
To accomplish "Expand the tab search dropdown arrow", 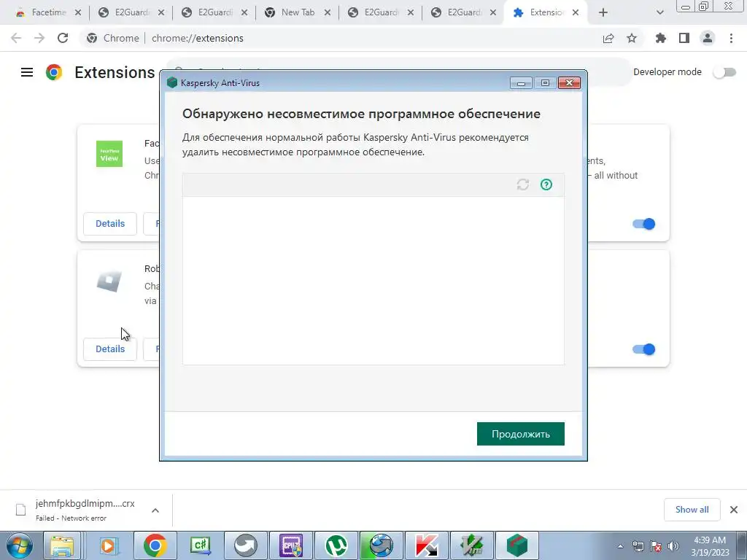I will click(659, 13).
